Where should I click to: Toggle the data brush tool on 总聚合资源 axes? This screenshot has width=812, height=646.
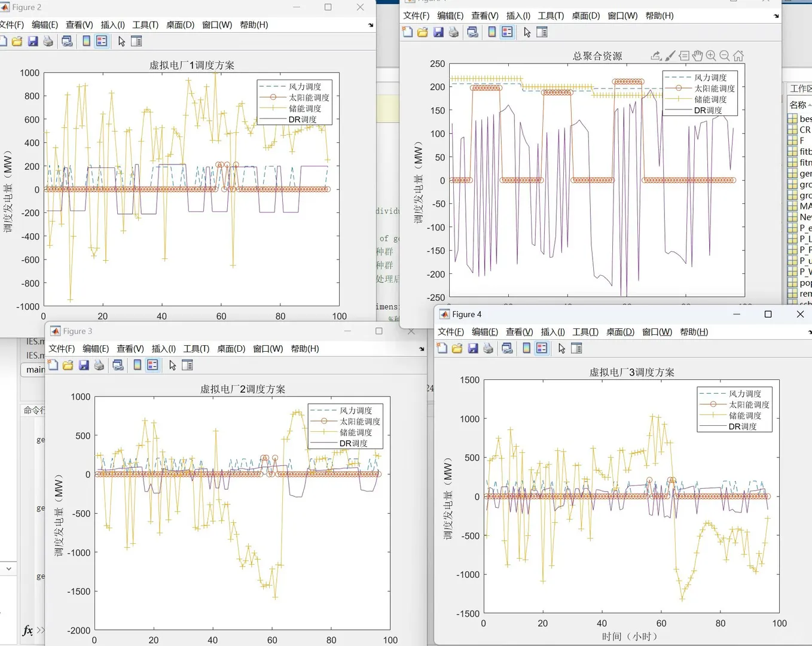[670, 56]
